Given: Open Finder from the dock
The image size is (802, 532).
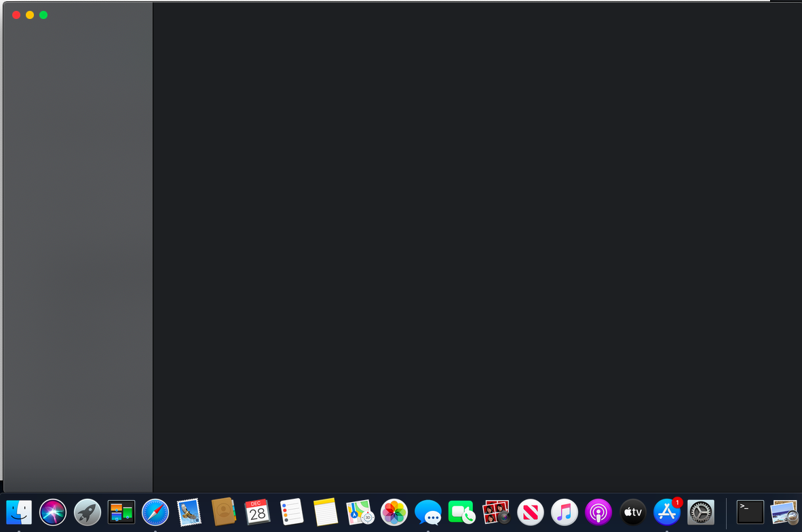Looking at the screenshot, I should [x=19, y=512].
